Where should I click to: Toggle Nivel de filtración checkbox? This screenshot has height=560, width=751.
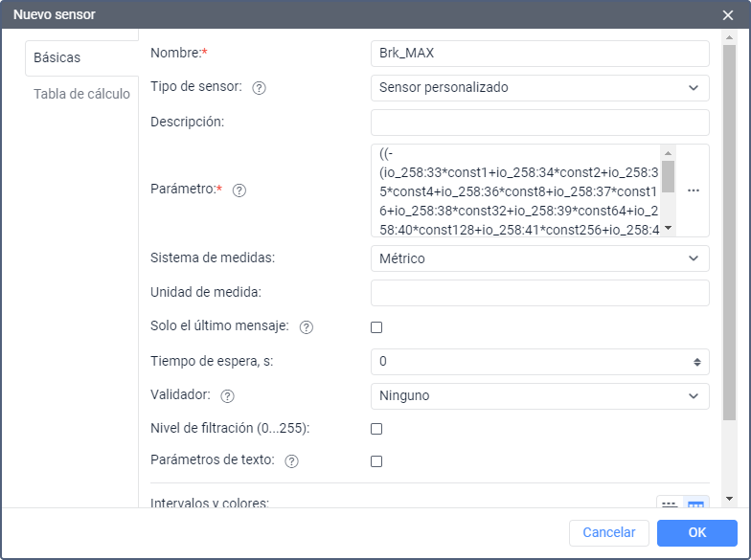(376, 429)
